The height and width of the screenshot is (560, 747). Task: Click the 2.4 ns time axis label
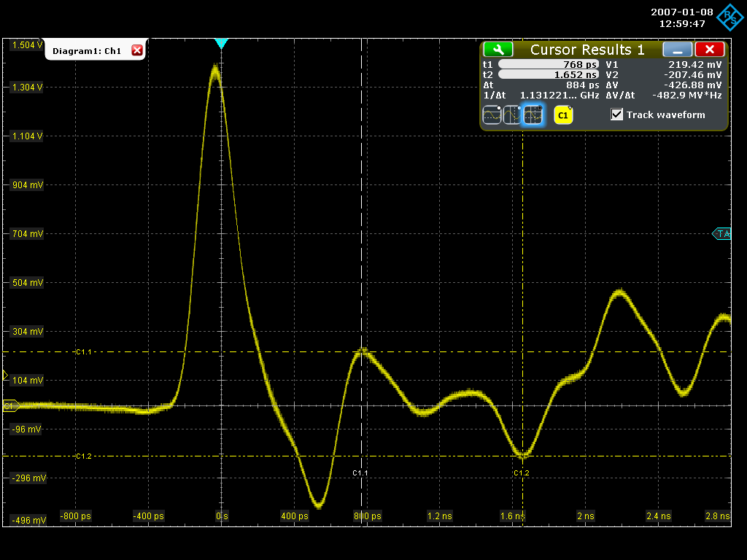pyautogui.click(x=659, y=516)
